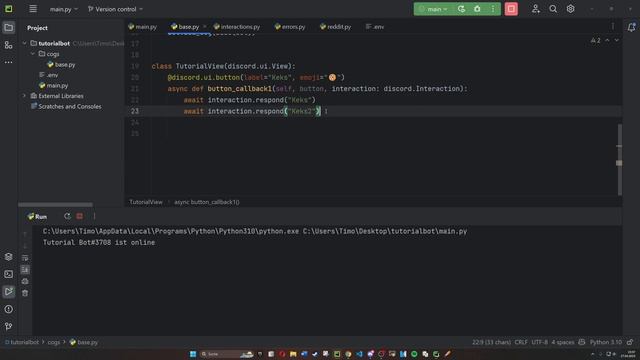Open the Git tool window
Viewport: 640px width, 360px height.
pyautogui.click(x=9, y=326)
